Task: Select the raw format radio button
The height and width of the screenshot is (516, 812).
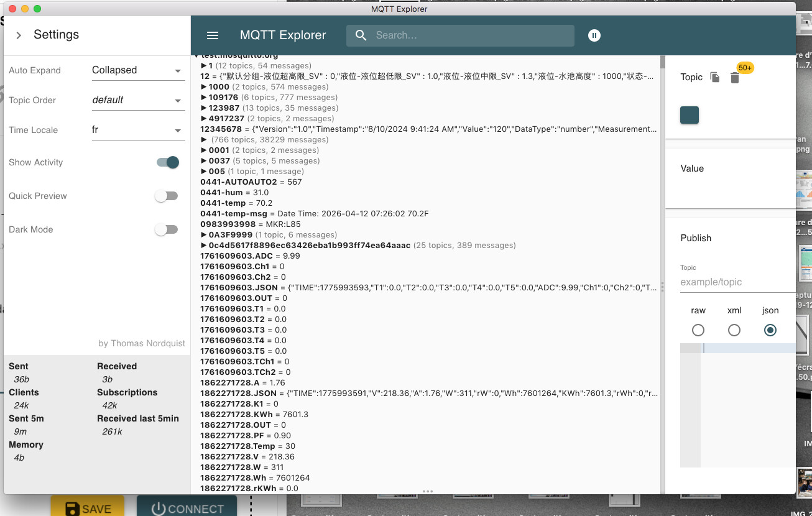Action: pyautogui.click(x=698, y=330)
